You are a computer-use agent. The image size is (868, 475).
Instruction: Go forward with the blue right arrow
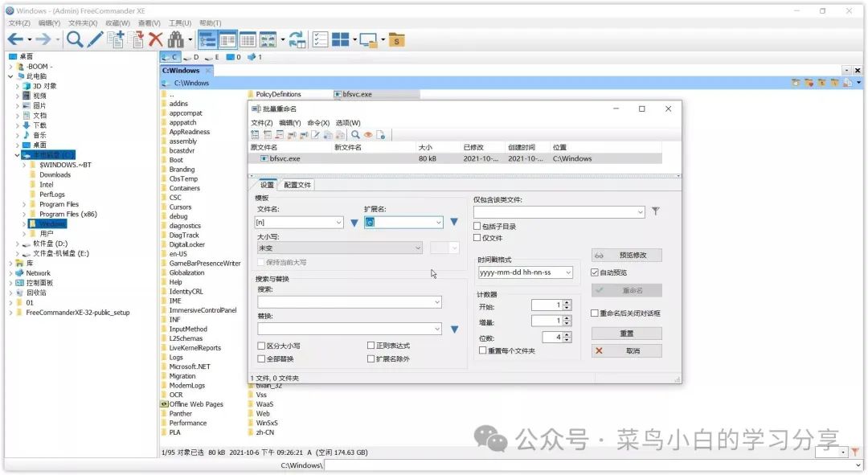point(43,39)
